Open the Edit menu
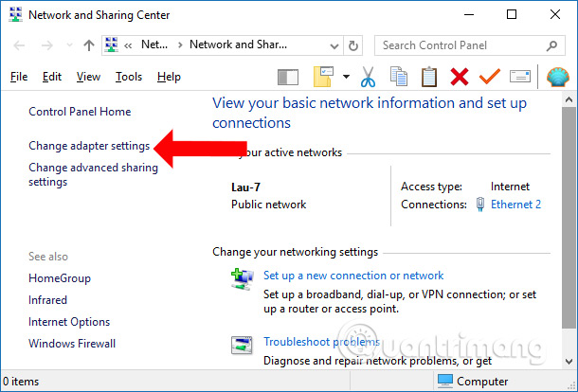The width and height of the screenshot is (578, 392). tap(51, 77)
